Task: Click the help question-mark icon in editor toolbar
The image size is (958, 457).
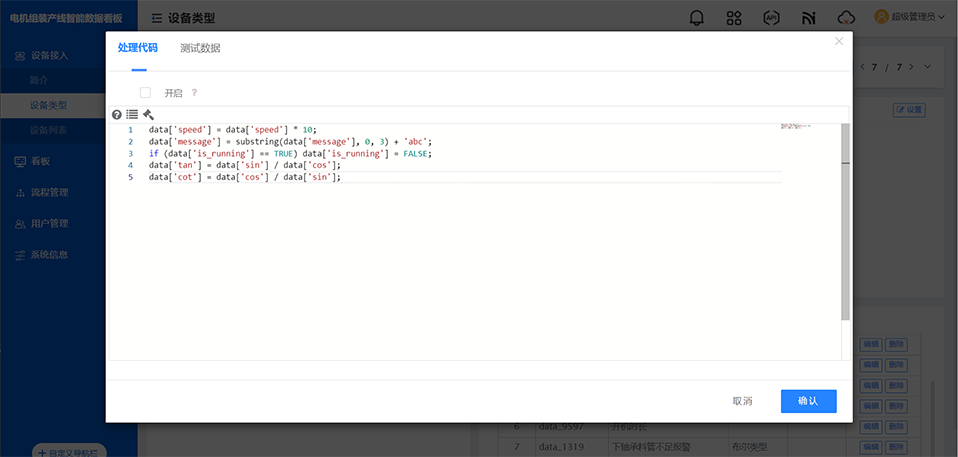Action: coord(117,115)
